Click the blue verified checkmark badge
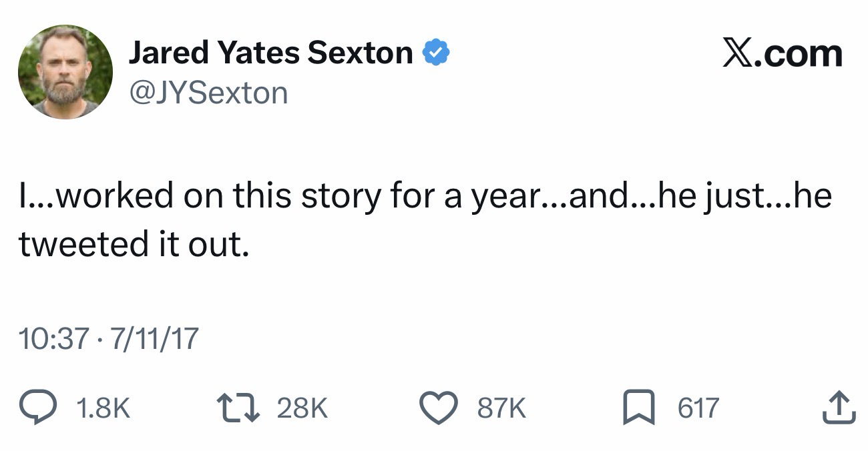Screen dimensions: 868x451 point(435,53)
